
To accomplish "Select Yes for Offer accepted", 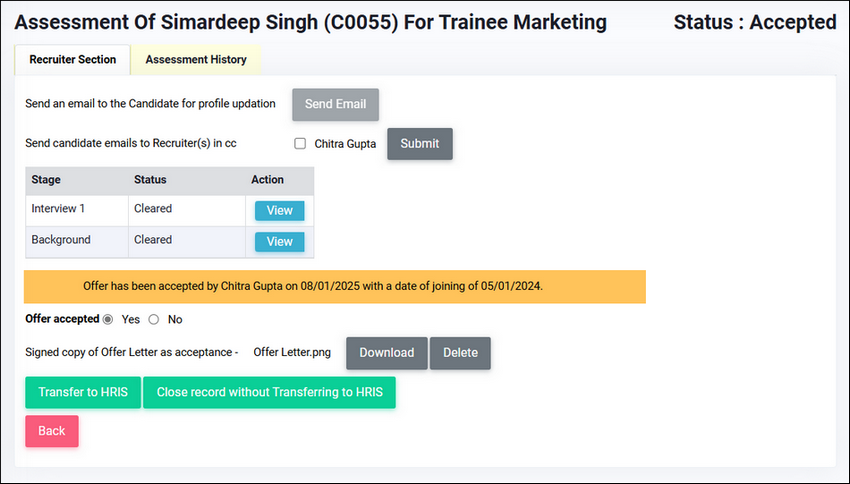I will (x=108, y=319).
